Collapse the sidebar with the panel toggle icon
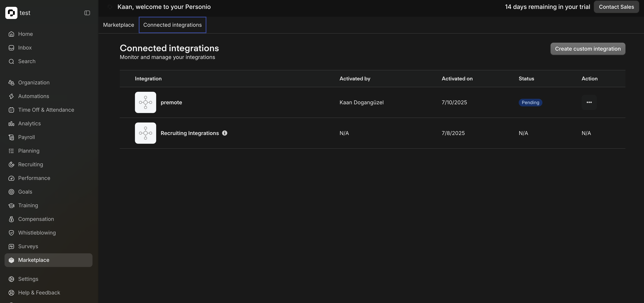The height and width of the screenshot is (303, 644). click(x=87, y=13)
